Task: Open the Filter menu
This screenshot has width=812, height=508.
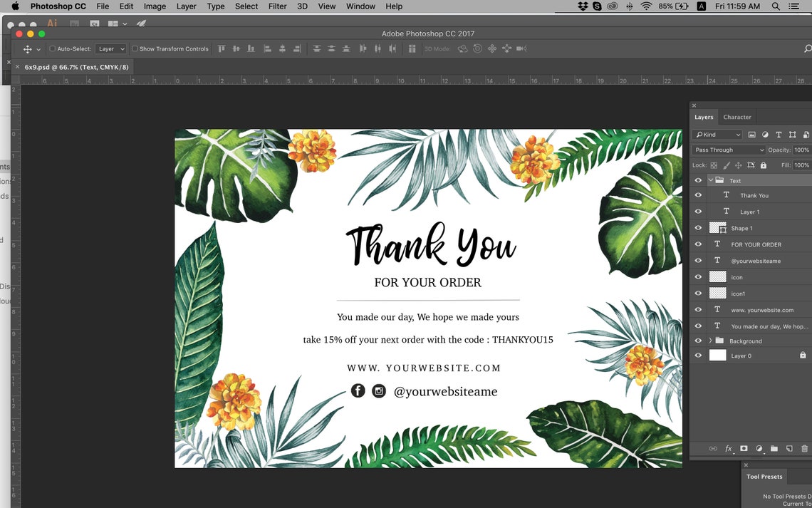Action: [x=277, y=6]
